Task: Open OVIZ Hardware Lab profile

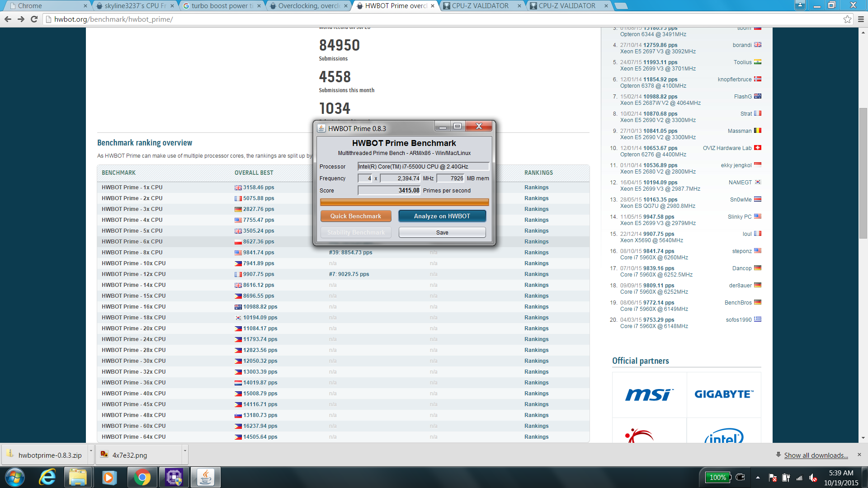Action: click(x=727, y=148)
